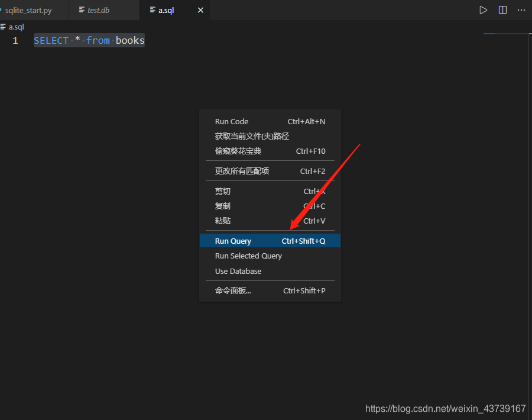Click the Split Editor icon
Viewport: 532px width, 420px height.
[502, 9]
